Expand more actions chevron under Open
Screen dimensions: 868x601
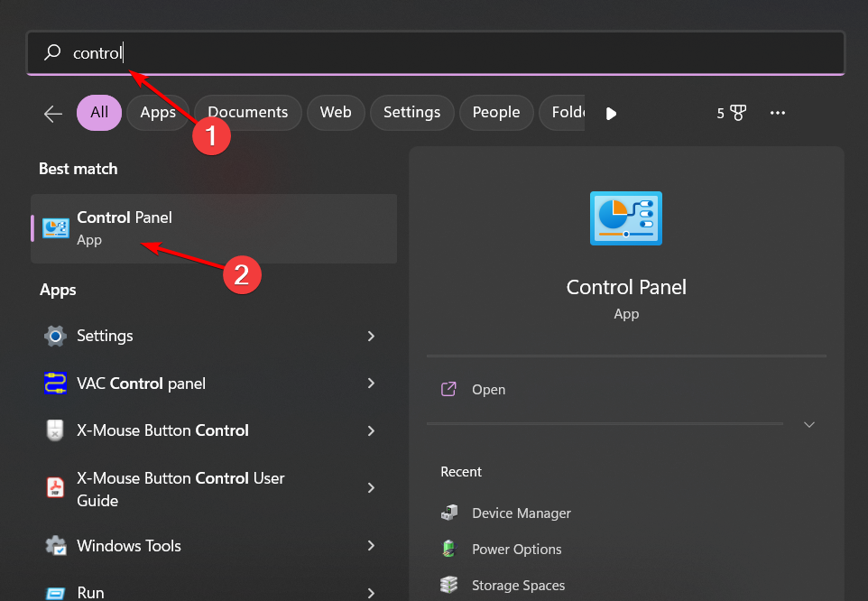(x=808, y=424)
